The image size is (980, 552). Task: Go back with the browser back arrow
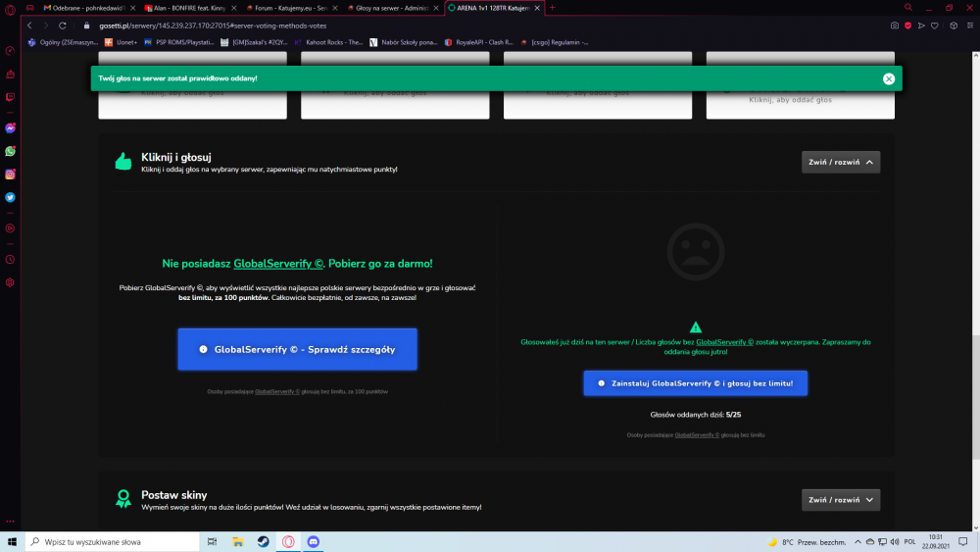[29, 25]
